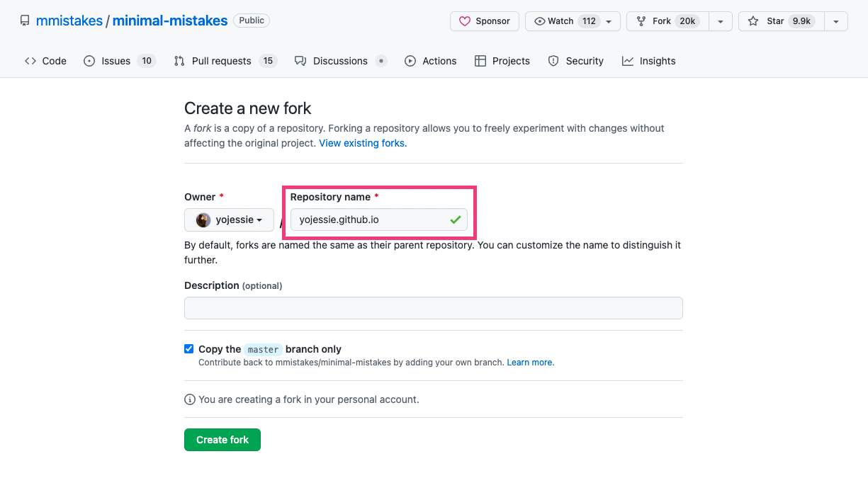The height and width of the screenshot is (478, 868).
Task: Click the green checkmark in Repository name field
Action: pos(456,220)
